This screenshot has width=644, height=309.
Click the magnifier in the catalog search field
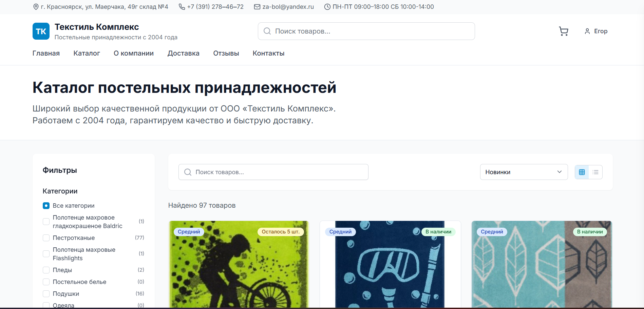[187, 172]
